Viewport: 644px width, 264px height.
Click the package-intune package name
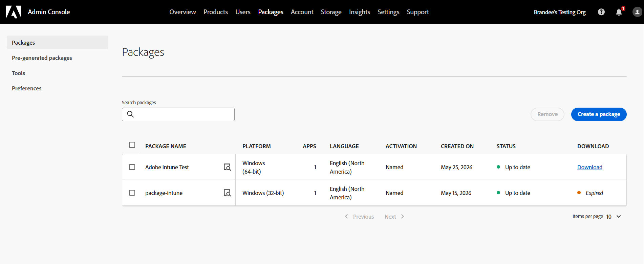164,193
